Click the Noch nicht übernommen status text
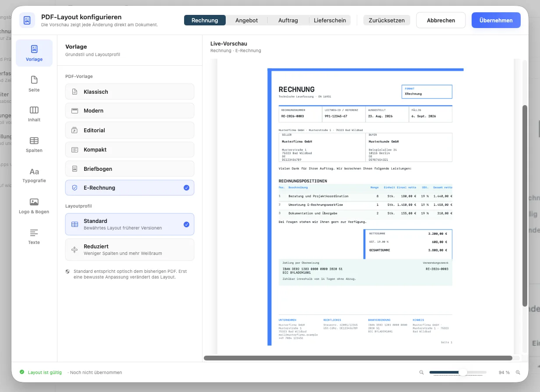Image resolution: width=540 pixels, height=392 pixels. click(96, 373)
